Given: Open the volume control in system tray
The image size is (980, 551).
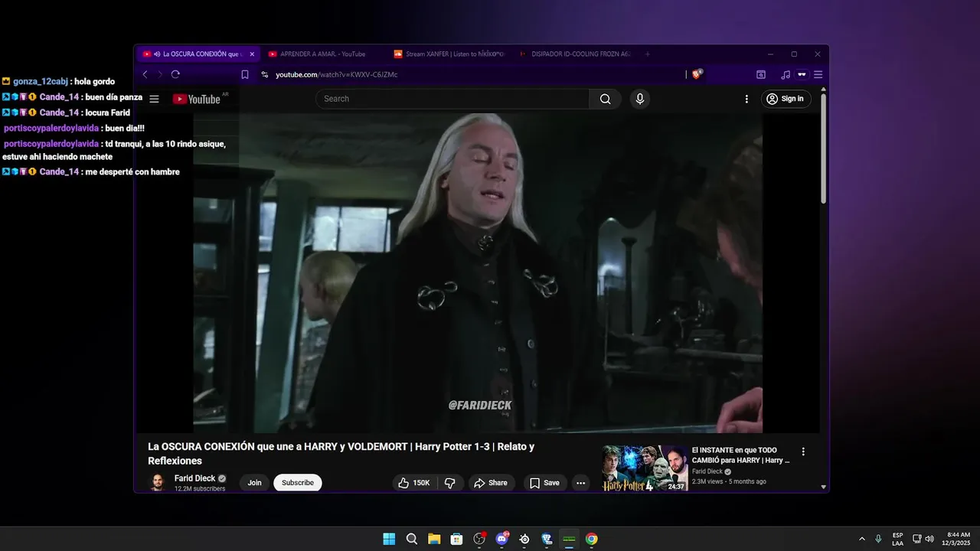Looking at the screenshot, I should coord(929,539).
